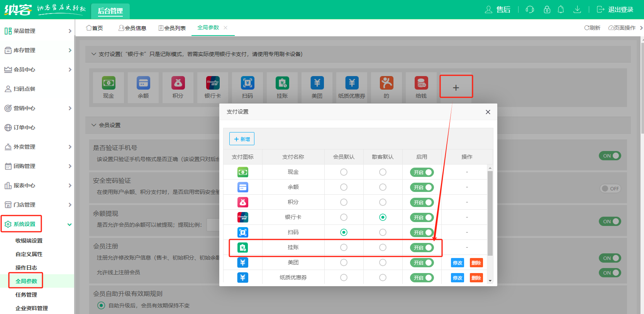Screen dimensions: 644x314
Task: Set 现金 as member default
Action: [x=344, y=172]
